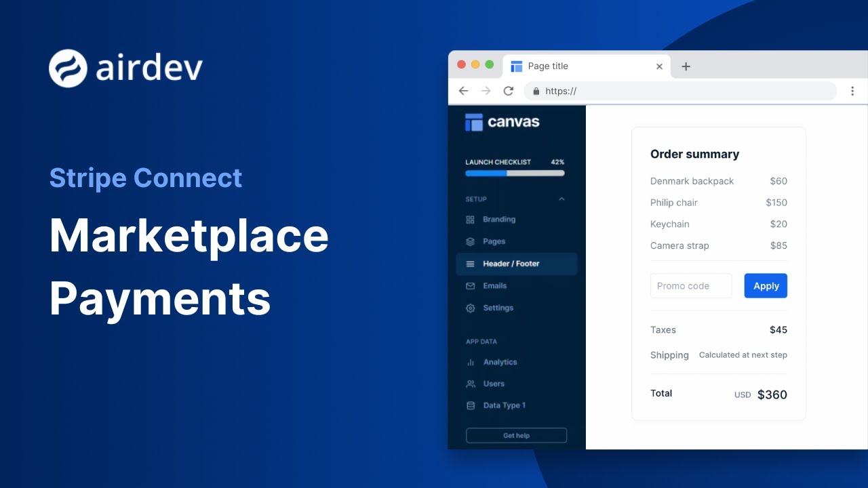Click the browser back arrow
The height and width of the screenshot is (488, 868).
coord(464,91)
